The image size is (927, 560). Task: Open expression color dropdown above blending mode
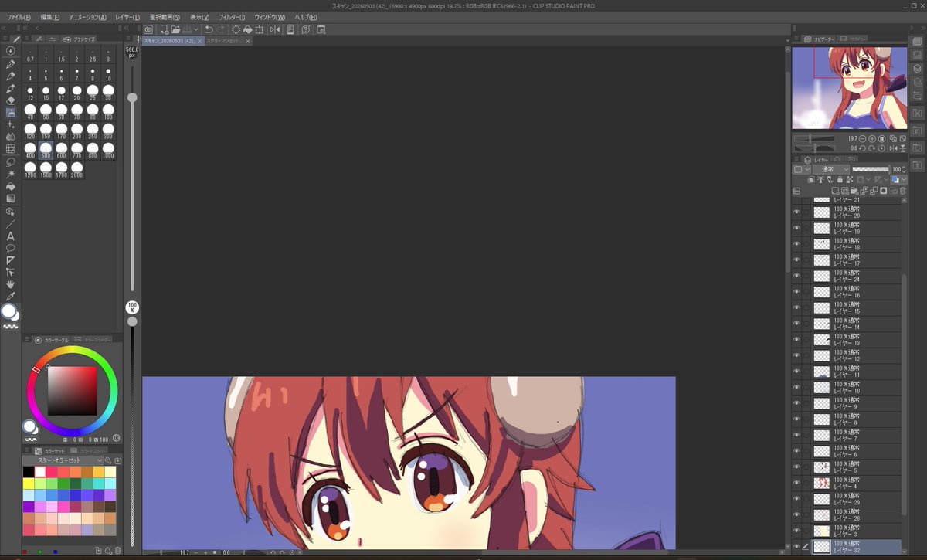[x=802, y=169]
